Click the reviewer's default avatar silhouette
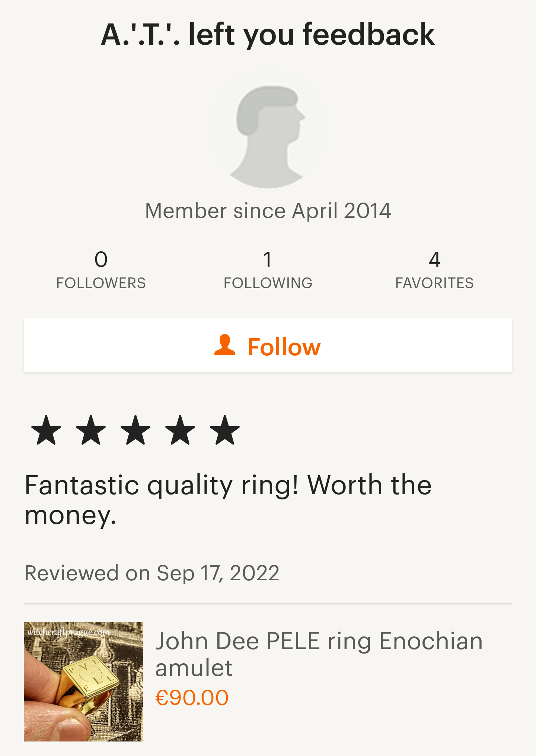The width and height of the screenshot is (536, 756). (268, 130)
